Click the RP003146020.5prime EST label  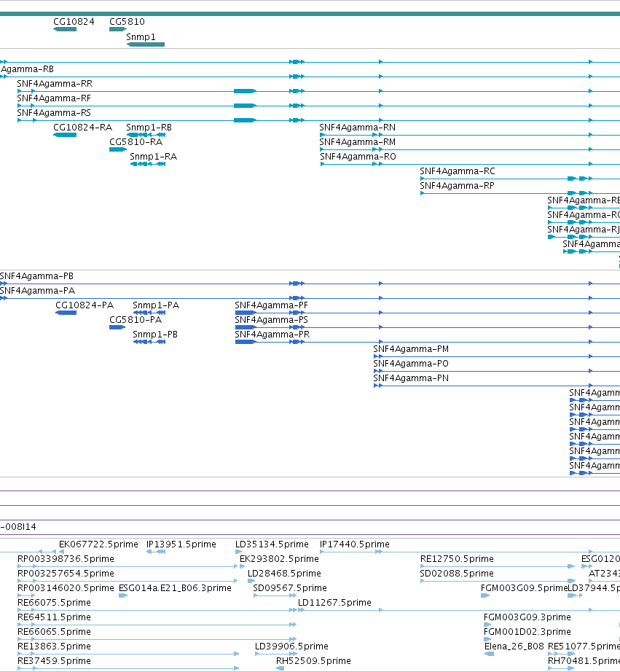(x=66, y=588)
